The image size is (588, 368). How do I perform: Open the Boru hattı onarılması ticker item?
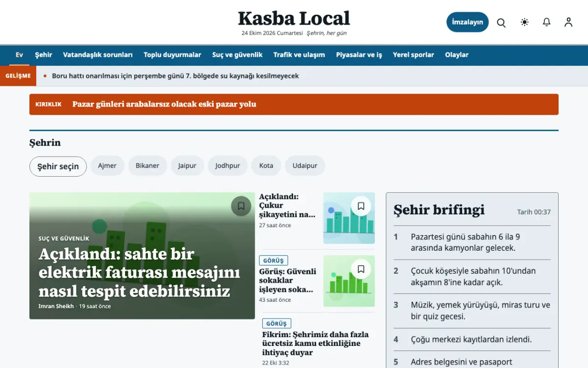click(x=175, y=76)
